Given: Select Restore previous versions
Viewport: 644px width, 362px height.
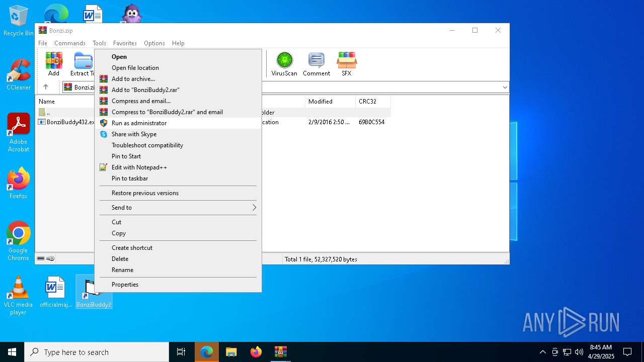Looking at the screenshot, I should click(x=178, y=193).
